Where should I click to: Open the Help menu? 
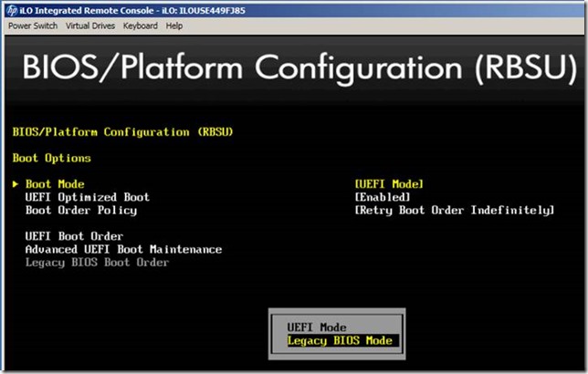174,26
